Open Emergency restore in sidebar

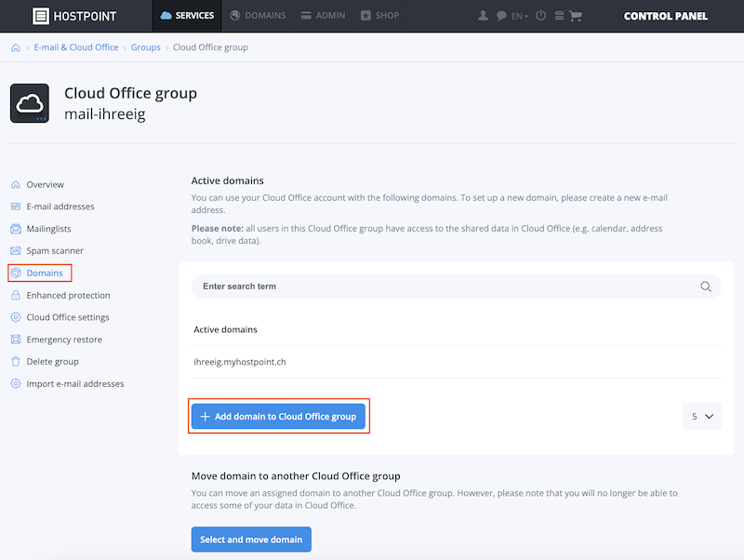tap(64, 340)
